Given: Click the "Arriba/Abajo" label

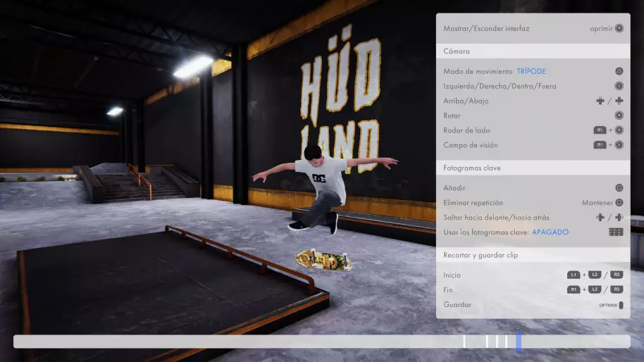Looking at the screenshot, I should [466, 101].
